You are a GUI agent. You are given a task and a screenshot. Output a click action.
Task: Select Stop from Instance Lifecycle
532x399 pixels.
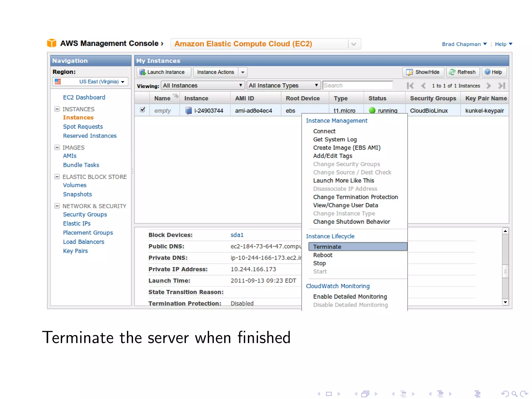click(319, 263)
